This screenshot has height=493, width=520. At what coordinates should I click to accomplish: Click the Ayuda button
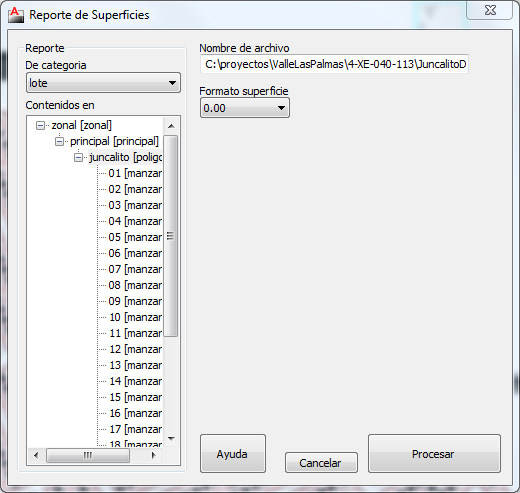233,454
